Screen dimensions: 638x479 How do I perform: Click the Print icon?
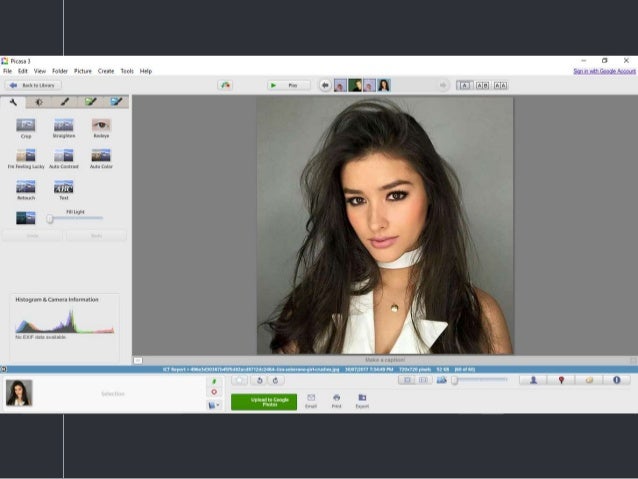coord(336,400)
